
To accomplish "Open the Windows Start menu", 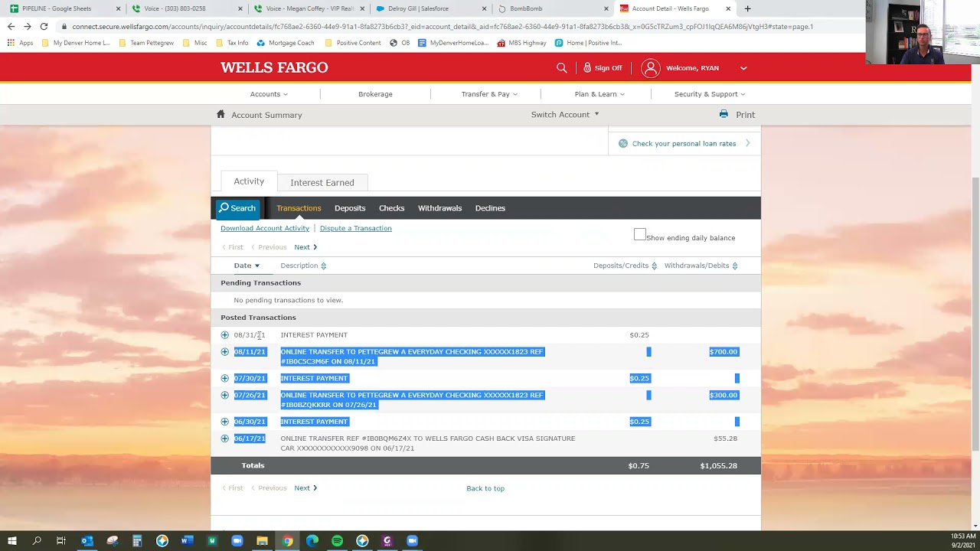I will pyautogui.click(x=11, y=541).
